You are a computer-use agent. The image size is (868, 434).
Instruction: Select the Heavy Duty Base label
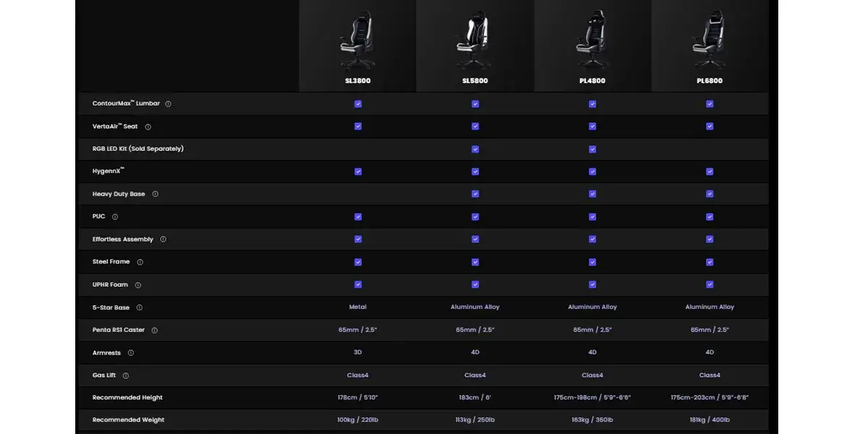[x=119, y=194]
